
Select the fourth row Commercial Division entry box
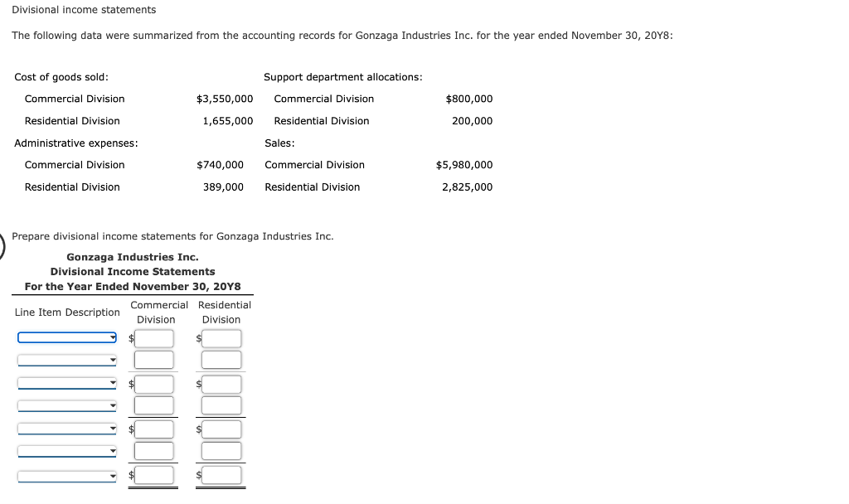click(156, 405)
